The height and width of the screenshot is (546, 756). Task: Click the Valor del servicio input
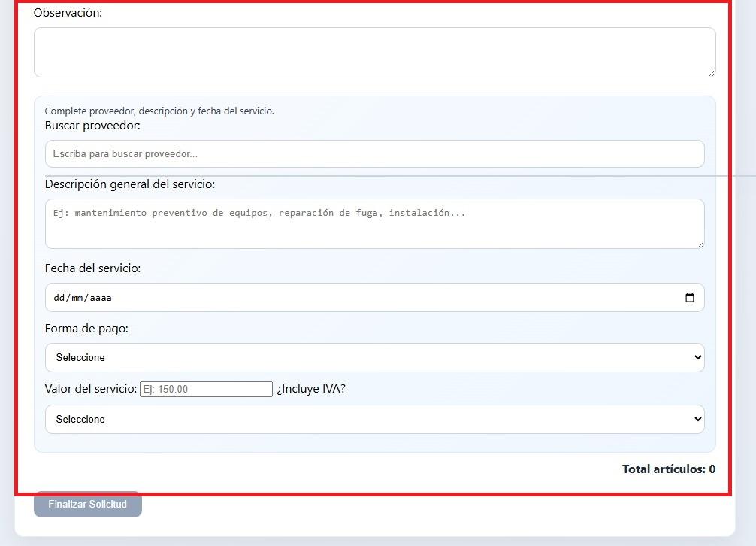206,390
